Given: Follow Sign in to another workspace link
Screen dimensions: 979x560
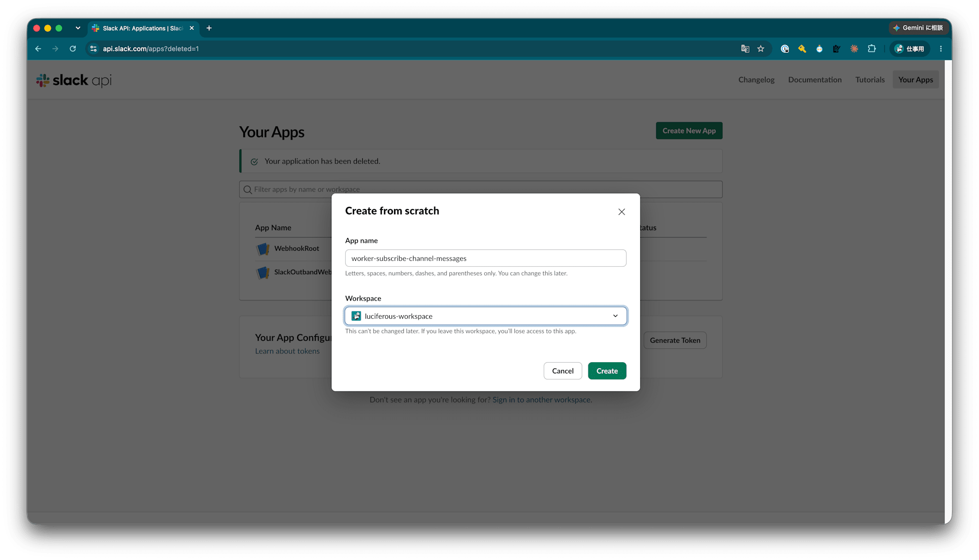Looking at the screenshot, I should click(x=541, y=399).
